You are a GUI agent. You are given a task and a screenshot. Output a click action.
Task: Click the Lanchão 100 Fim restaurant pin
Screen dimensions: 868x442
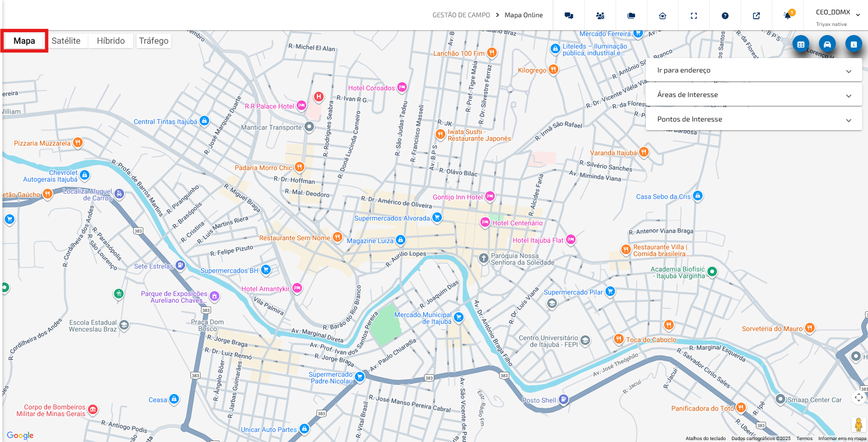(x=491, y=52)
